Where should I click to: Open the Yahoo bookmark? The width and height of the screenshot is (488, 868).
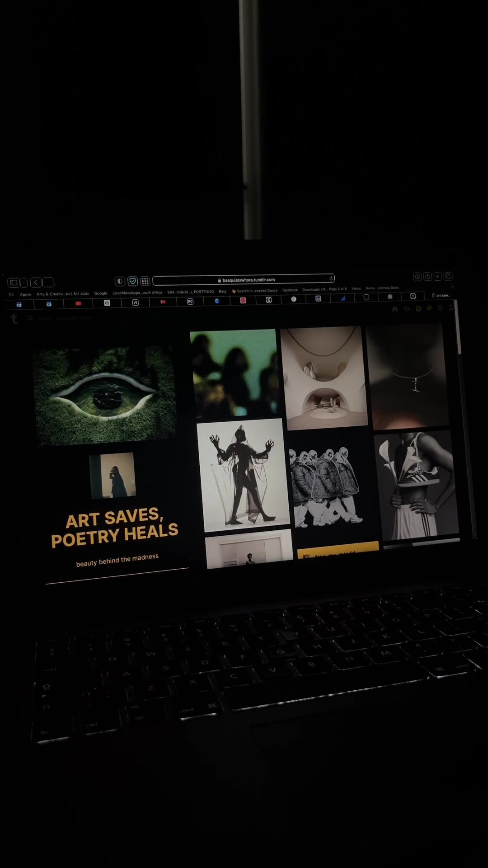[x=356, y=288]
